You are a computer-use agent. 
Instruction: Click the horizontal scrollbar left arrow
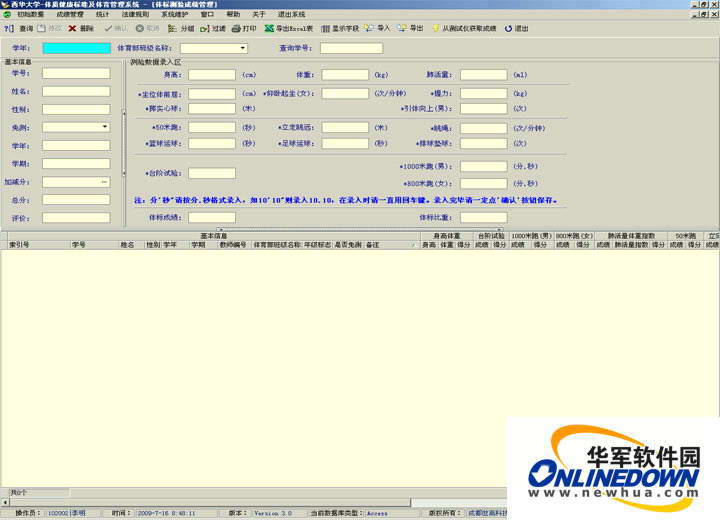[5, 502]
